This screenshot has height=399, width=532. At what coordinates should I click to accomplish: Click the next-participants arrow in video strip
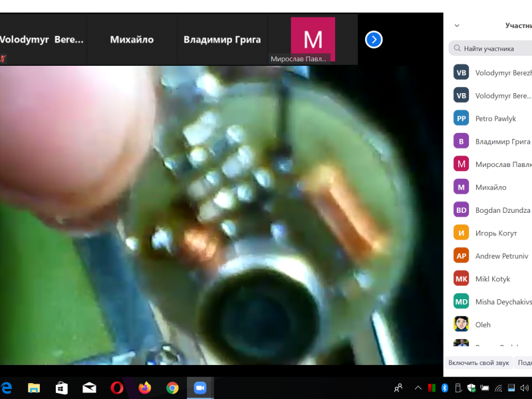(374, 40)
